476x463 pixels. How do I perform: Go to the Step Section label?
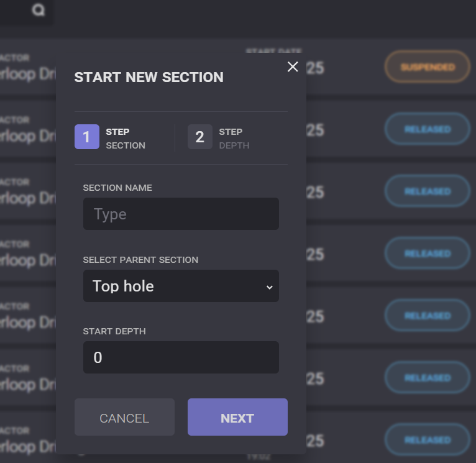pos(126,139)
